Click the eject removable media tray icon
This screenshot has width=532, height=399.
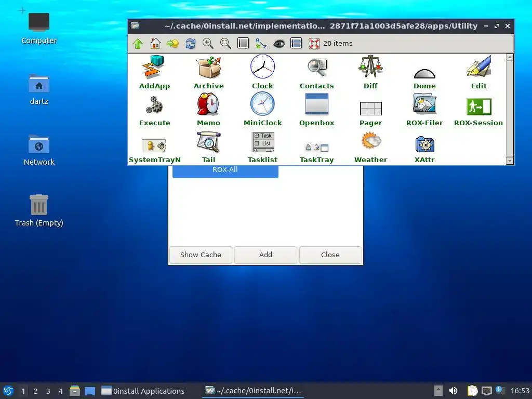[438, 391]
